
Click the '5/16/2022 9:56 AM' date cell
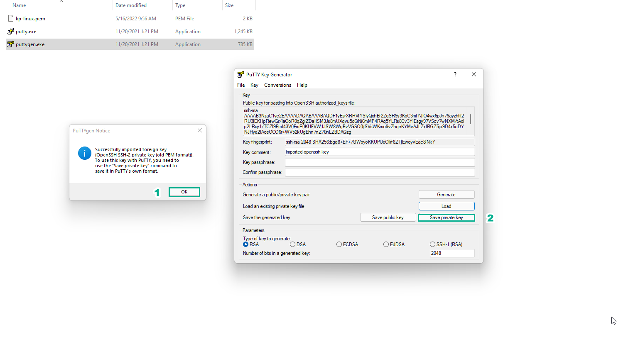point(136,19)
